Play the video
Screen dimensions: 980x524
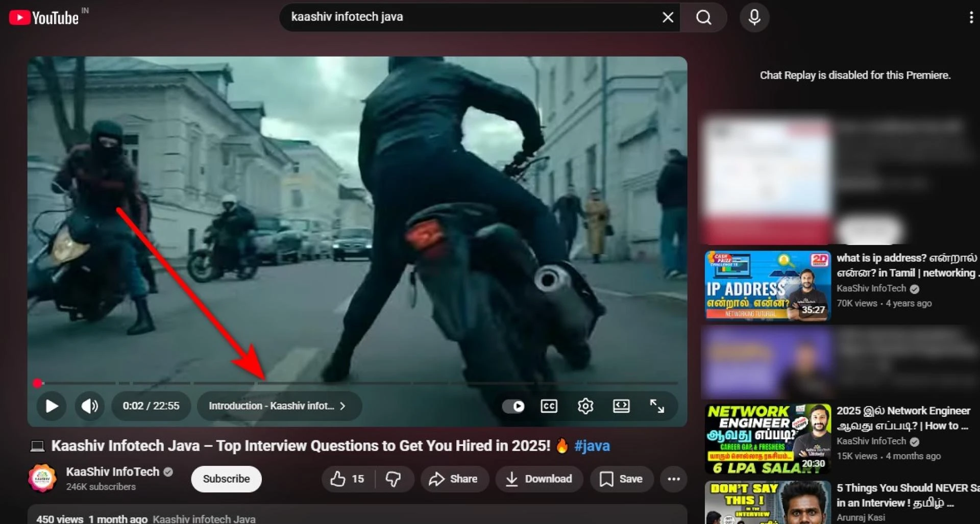tap(52, 406)
